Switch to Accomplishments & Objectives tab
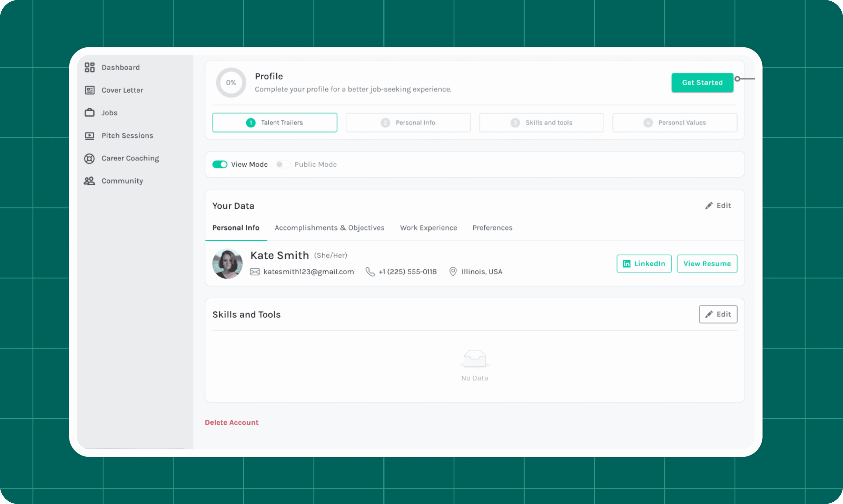 pos(329,227)
